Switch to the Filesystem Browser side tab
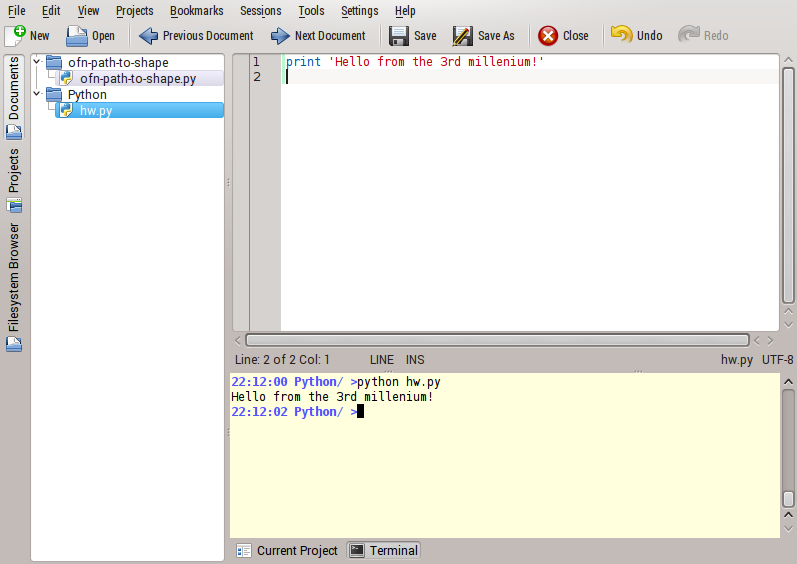The width and height of the screenshot is (797, 564). point(14,287)
